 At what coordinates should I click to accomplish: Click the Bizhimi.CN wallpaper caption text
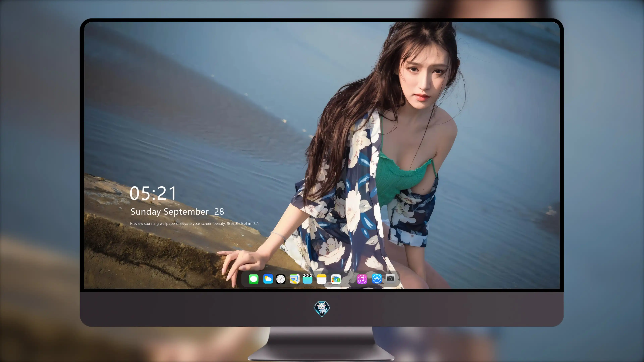(195, 223)
